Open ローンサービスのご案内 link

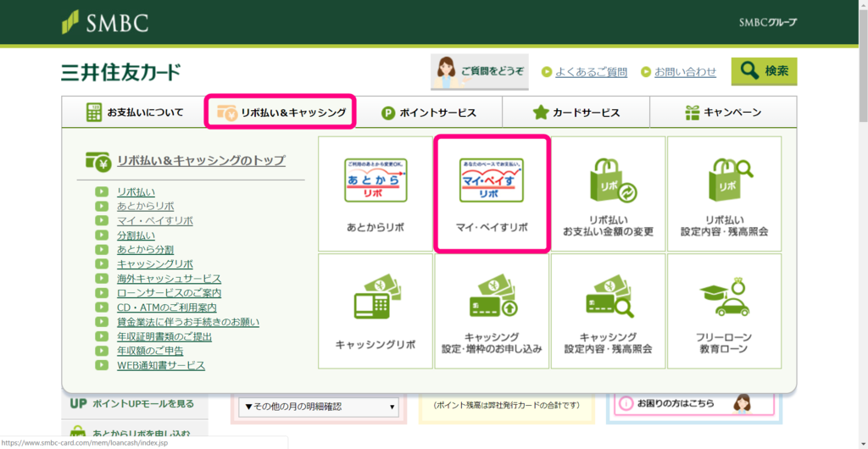(170, 292)
